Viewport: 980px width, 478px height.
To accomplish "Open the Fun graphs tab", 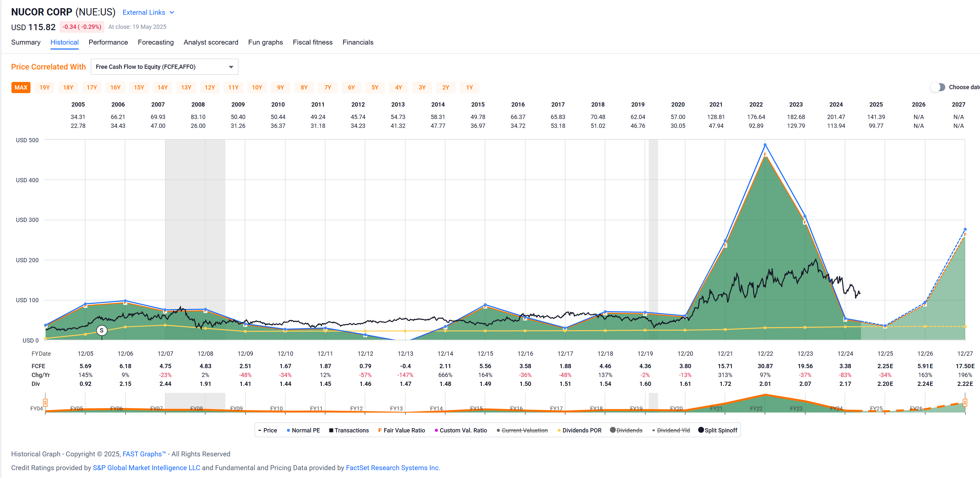I will (x=266, y=42).
